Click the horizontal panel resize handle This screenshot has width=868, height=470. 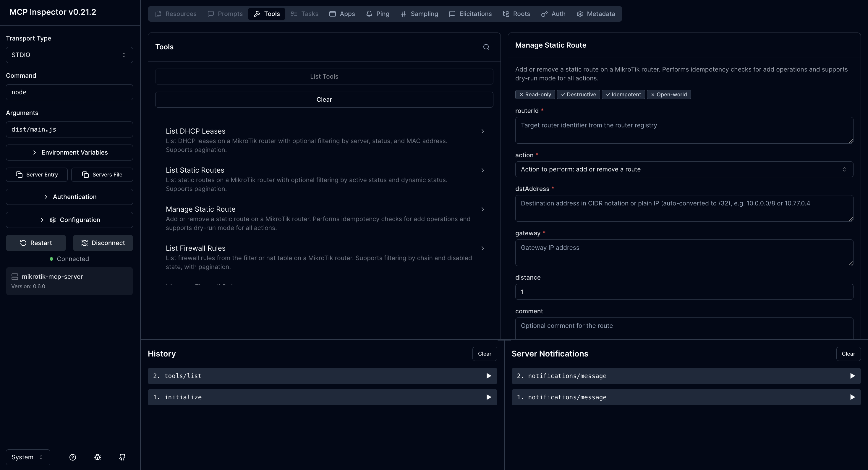[504, 340]
